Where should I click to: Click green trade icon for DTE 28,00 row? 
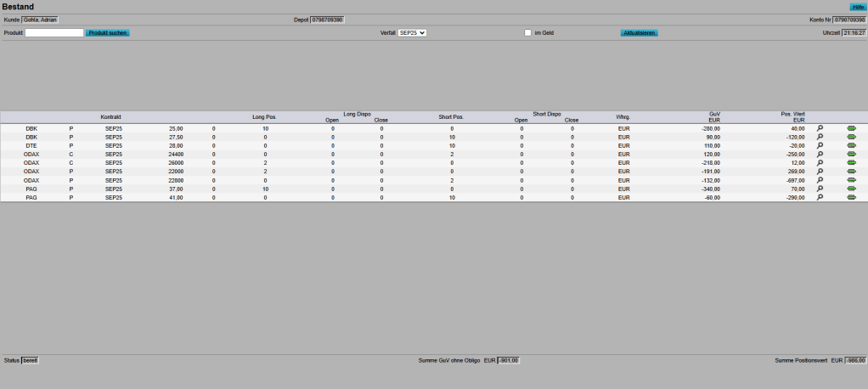click(x=851, y=145)
